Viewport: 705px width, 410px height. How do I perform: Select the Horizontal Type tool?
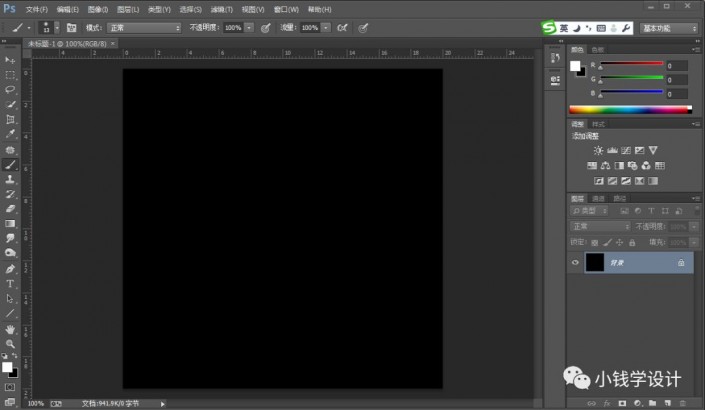(x=11, y=283)
